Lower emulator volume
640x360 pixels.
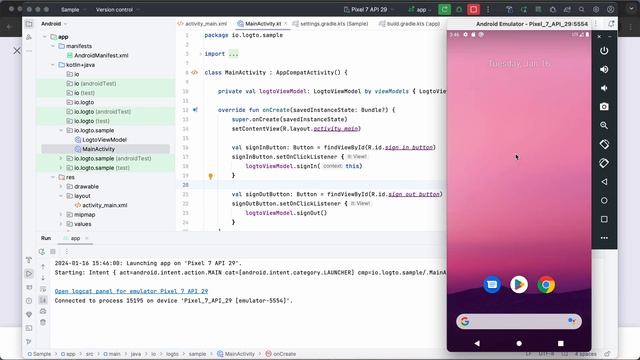click(x=604, y=88)
